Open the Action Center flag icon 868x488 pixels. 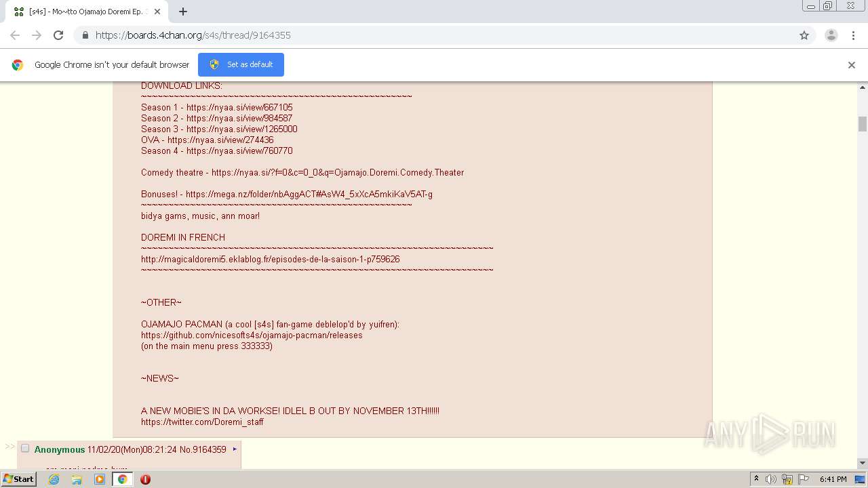[803, 479]
